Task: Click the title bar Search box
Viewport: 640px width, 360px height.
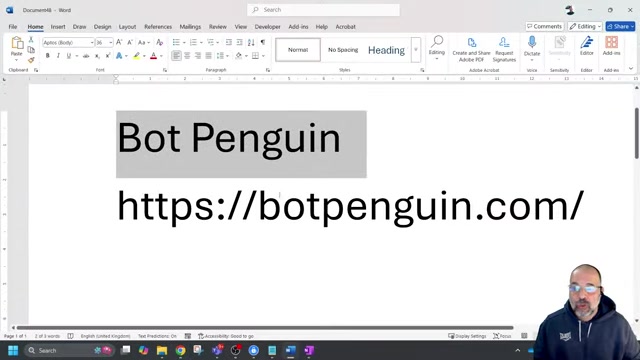Action: pos(323,10)
